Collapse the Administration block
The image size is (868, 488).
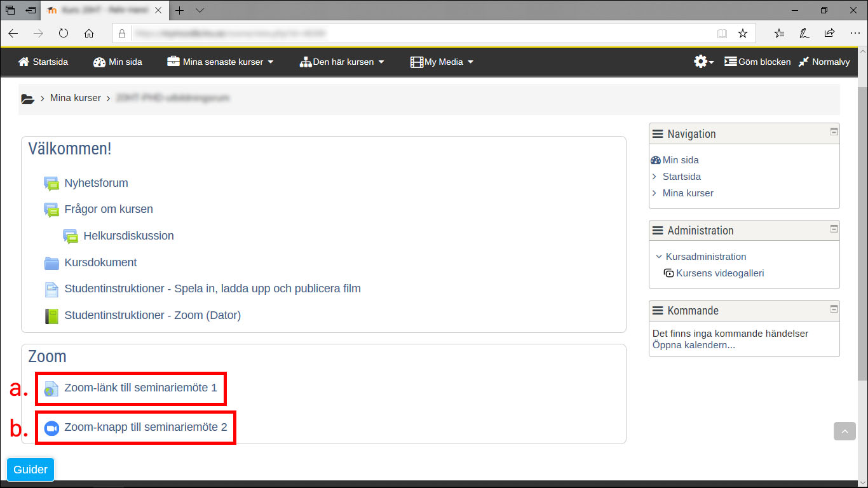[834, 228]
